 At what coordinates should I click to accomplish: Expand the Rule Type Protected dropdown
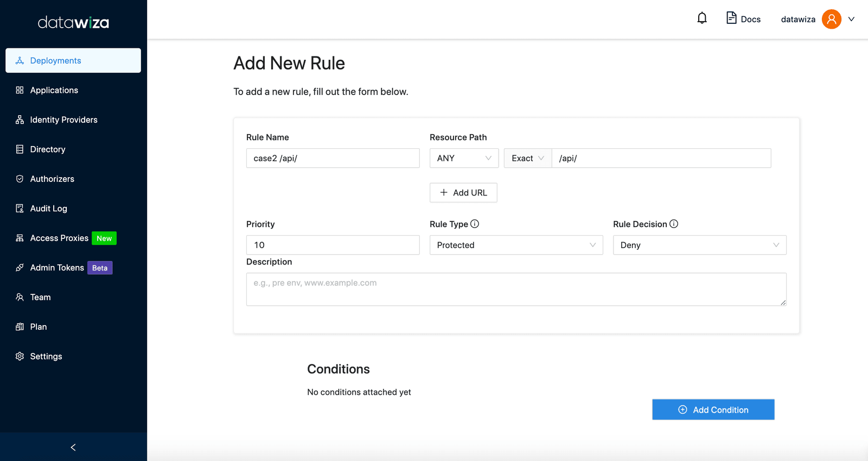tap(516, 245)
